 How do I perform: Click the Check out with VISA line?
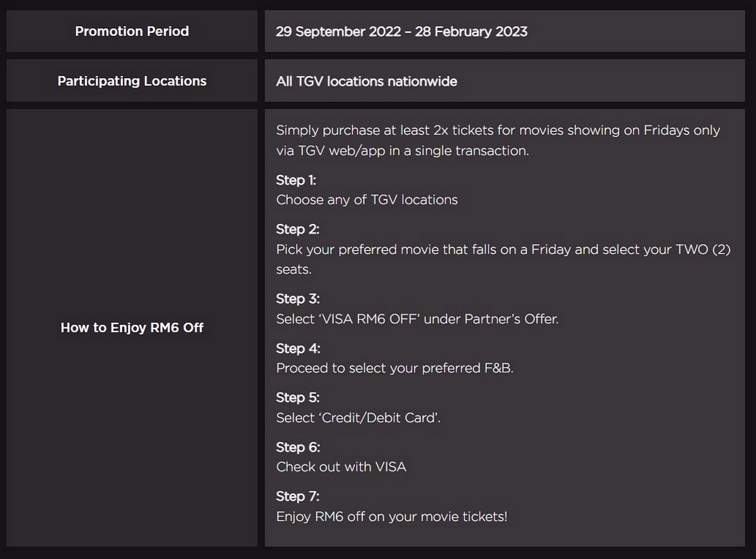click(x=341, y=467)
